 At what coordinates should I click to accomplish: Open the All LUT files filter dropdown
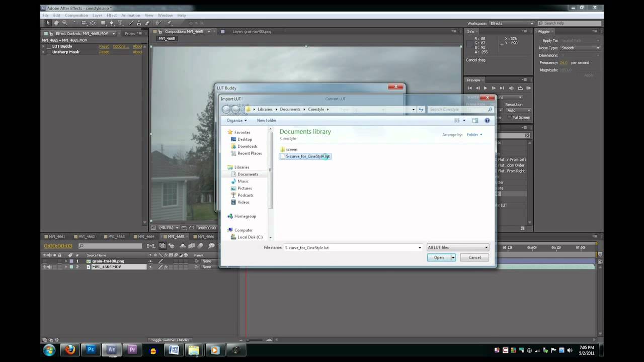[457, 247]
